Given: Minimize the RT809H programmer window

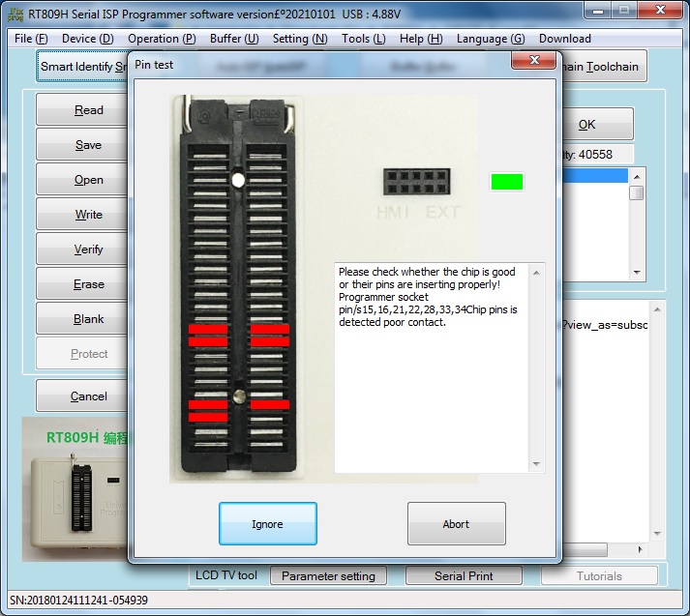Looking at the screenshot, I should coord(598,10).
